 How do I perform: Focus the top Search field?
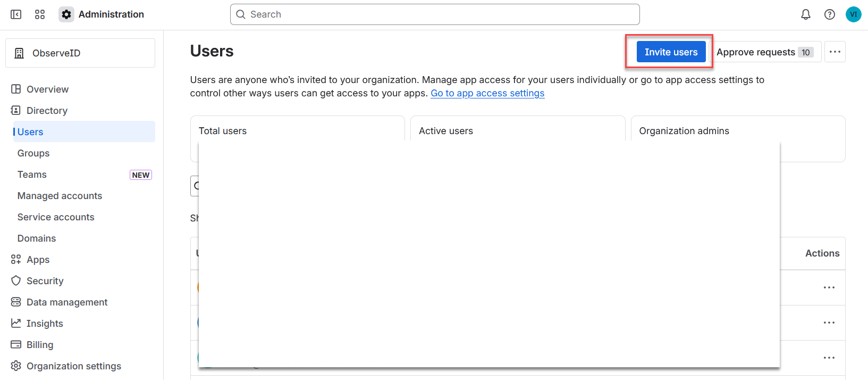435,14
